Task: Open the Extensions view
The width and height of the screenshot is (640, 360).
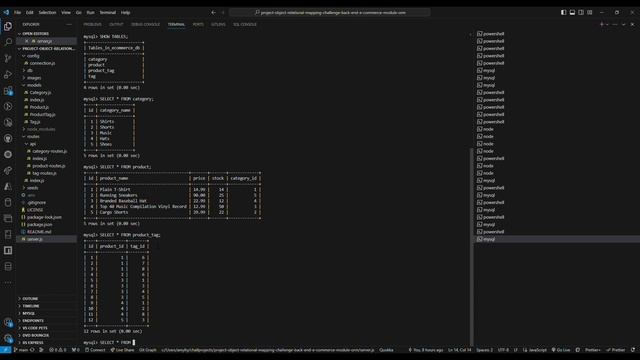Action: (x=8, y=91)
